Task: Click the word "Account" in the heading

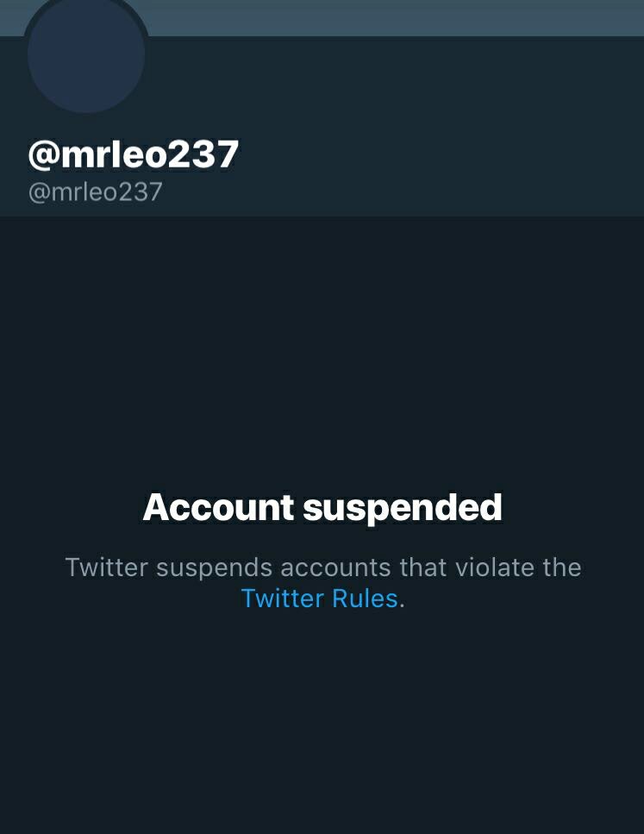Action: coord(218,507)
